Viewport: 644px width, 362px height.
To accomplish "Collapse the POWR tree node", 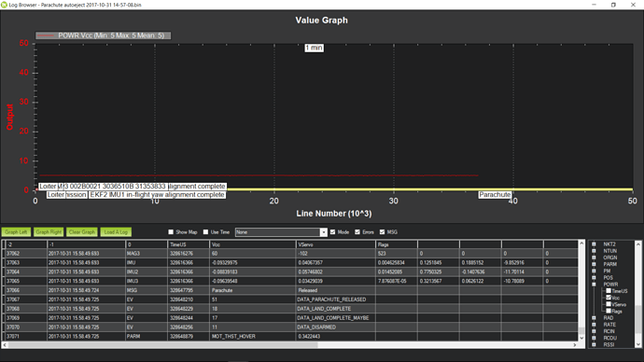I will click(594, 285).
